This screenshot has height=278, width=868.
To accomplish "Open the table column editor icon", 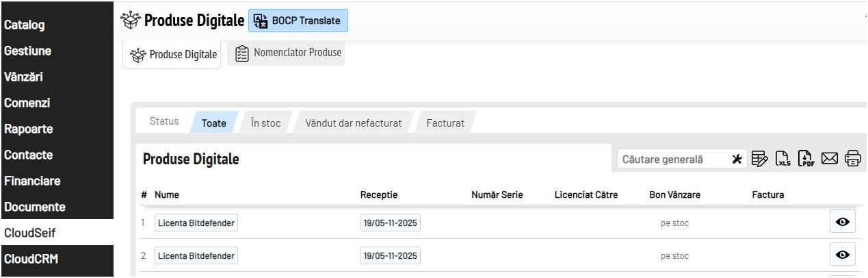I will click(759, 159).
